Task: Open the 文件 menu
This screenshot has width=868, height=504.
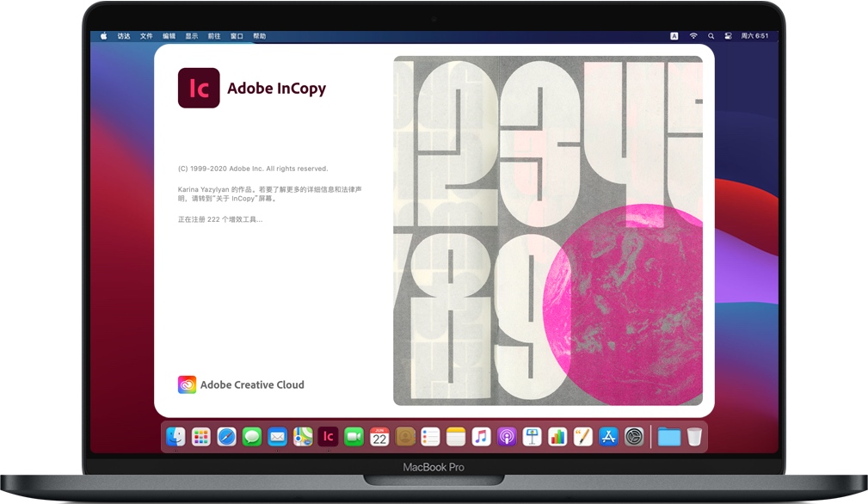Action: 145,35
